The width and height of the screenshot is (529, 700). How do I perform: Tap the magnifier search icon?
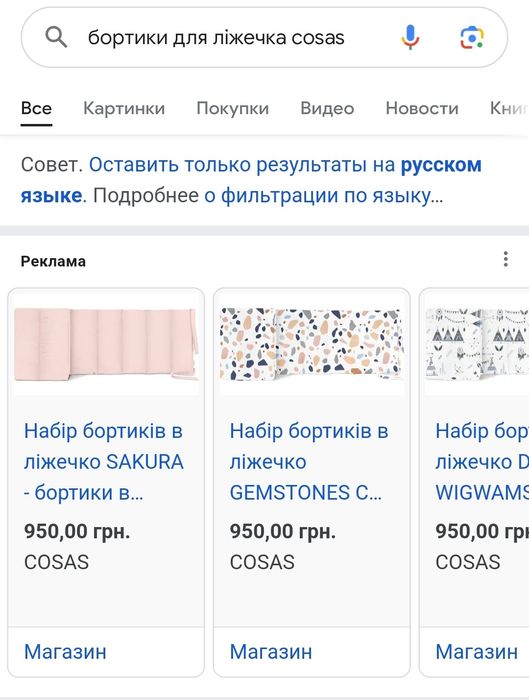pyautogui.click(x=56, y=37)
